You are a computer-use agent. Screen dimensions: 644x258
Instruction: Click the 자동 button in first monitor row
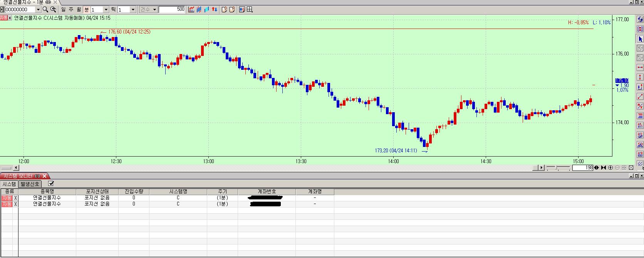pyautogui.click(x=7, y=198)
